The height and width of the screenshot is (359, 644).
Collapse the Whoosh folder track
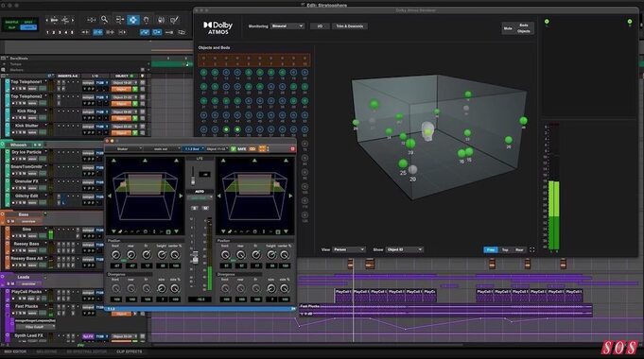(x=3, y=145)
